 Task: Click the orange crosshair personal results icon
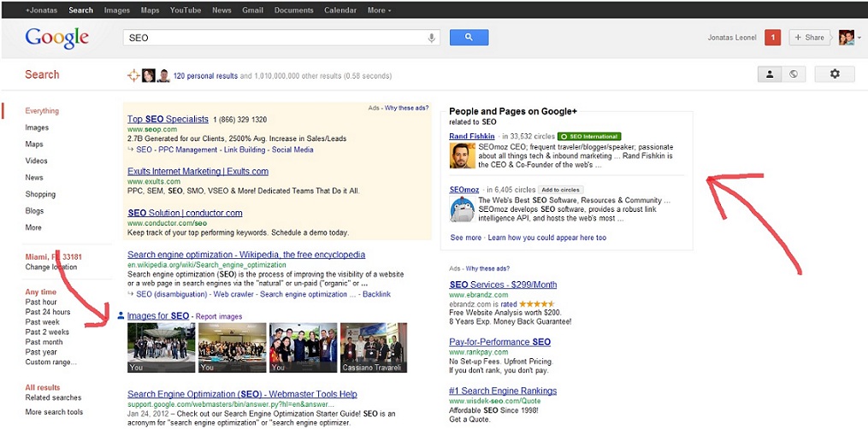[133, 76]
